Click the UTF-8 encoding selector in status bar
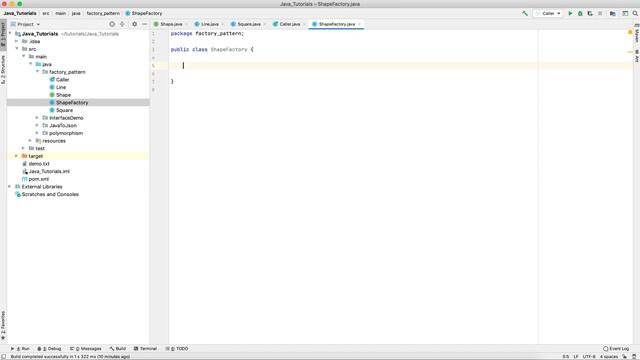The height and width of the screenshot is (360, 640). click(x=589, y=356)
